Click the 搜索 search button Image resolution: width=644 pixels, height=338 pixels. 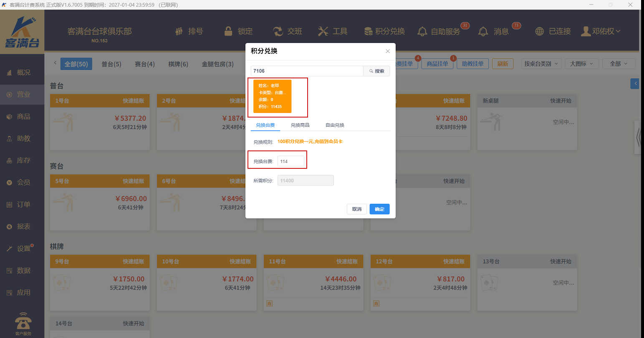(376, 71)
